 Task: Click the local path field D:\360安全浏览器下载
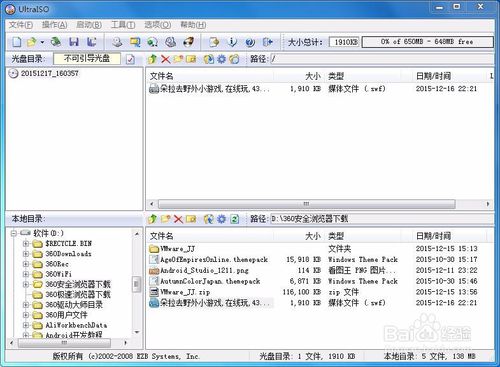pos(381,219)
